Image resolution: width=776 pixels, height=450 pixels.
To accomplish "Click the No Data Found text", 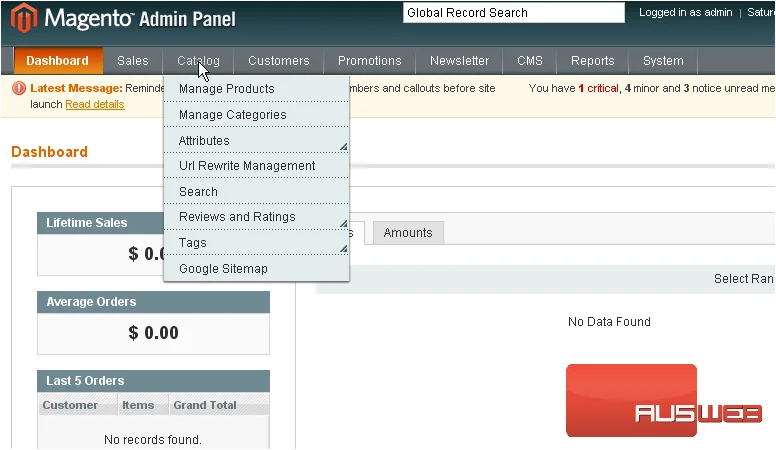I will tap(609, 322).
